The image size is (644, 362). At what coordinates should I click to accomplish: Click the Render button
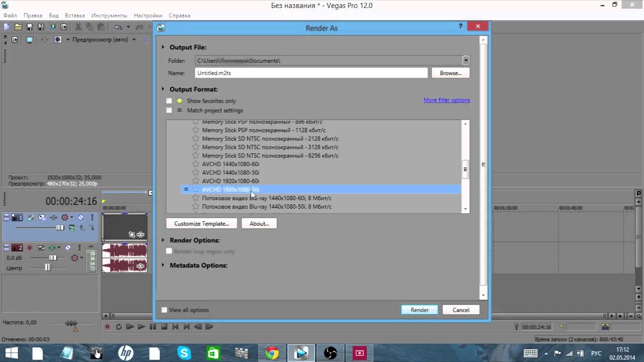pos(420,310)
